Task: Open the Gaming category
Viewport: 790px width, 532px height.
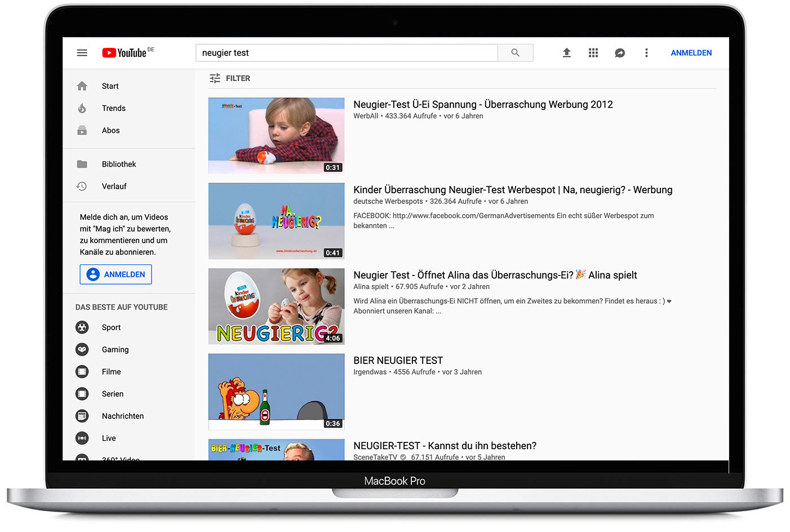Action: point(116,349)
